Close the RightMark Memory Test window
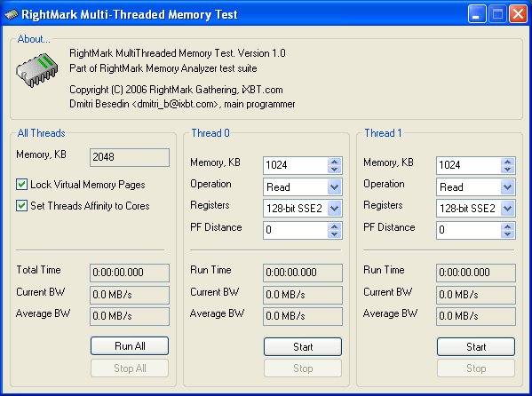This screenshot has height=396, width=532. click(518, 14)
